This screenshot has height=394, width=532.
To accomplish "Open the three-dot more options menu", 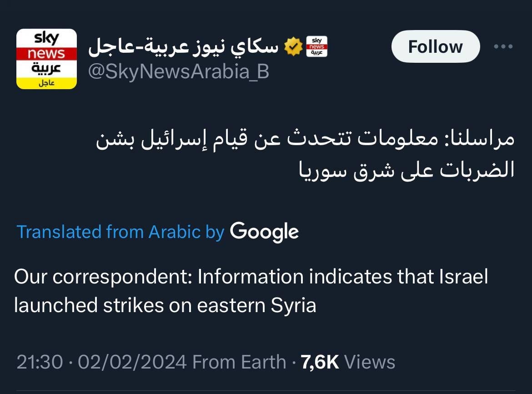I will [x=503, y=47].
